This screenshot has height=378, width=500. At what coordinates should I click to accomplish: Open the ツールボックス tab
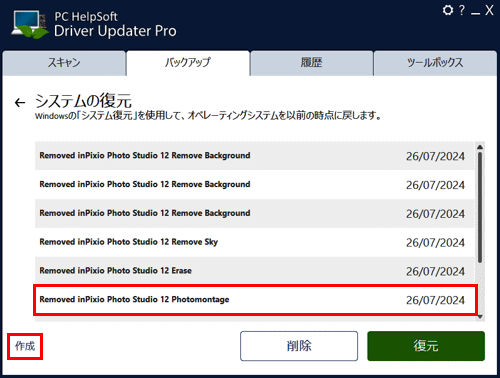pos(435,63)
